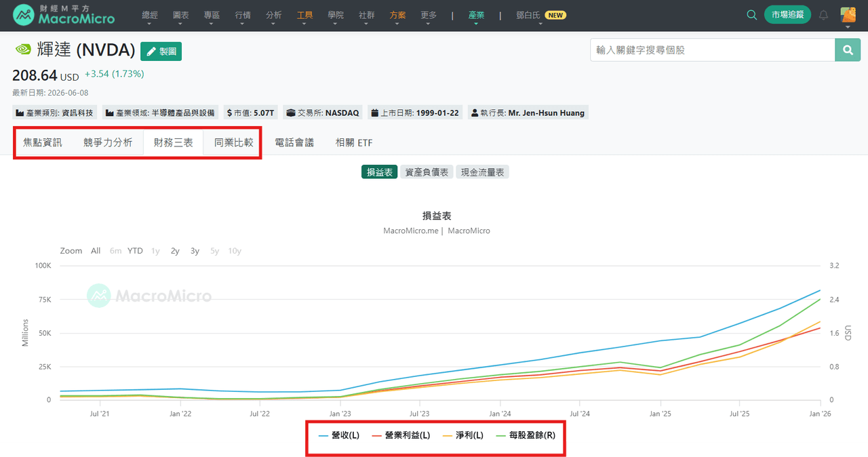Expand the 社群 dropdown menu
The image size is (868, 457).
pyautogui.click(x=366, y=15)
